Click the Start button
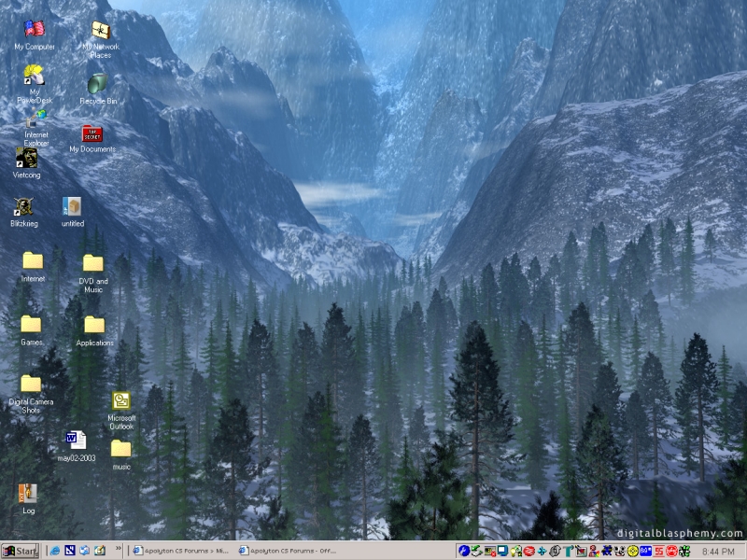Viewport: 747px width, 560px height. 20,551
